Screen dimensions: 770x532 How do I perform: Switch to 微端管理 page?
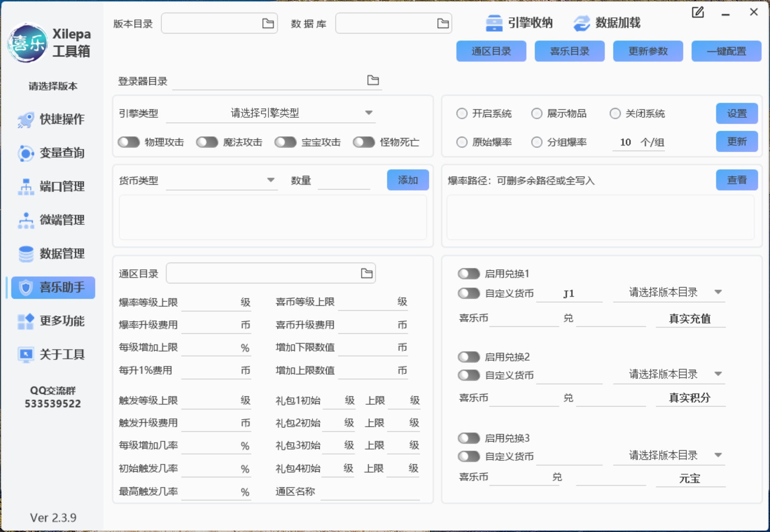[x=53, y=220]
